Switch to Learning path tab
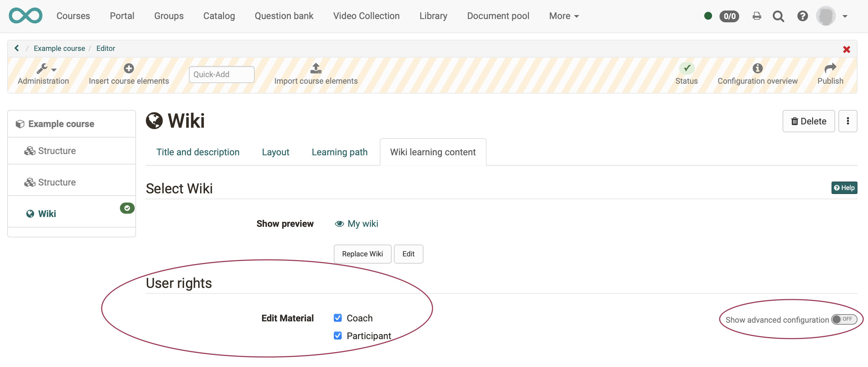Screen dimensions: 868x367 coord(339,152)
